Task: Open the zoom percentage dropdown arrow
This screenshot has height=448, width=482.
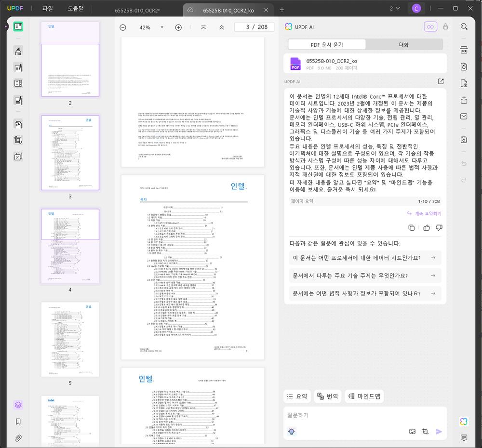Action: coord(162,27)
